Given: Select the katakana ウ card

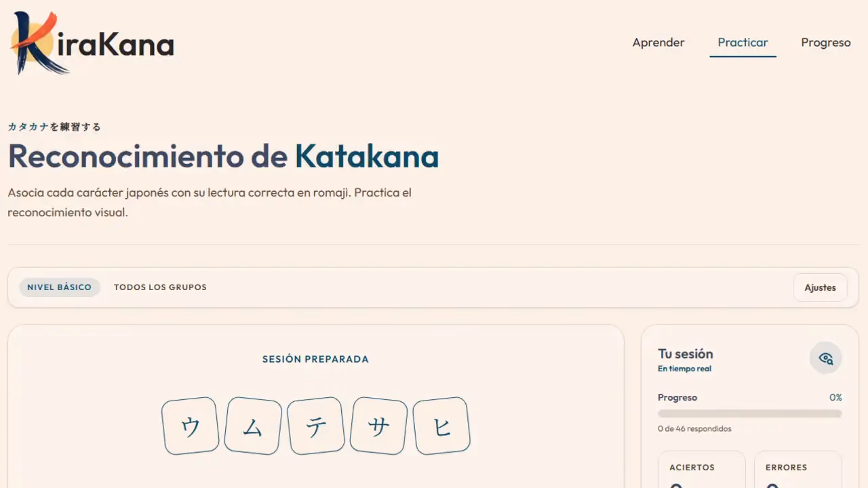Looking at the screenshot, I should [191, 426].
